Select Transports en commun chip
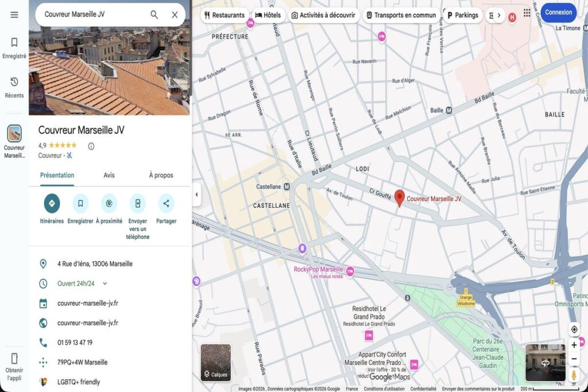This screenshot has height=392, width=588. [401, 15]
